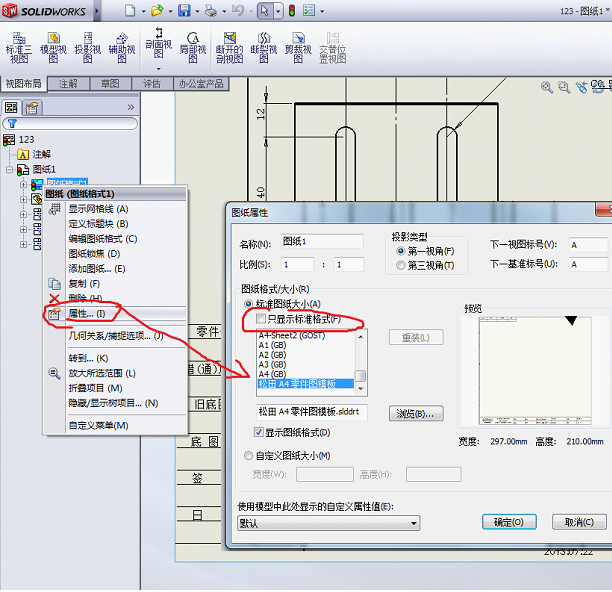This screenshot has width=612, height=592.
Task: Insert a 局部视图 detail view
Action: click(193, 48)
